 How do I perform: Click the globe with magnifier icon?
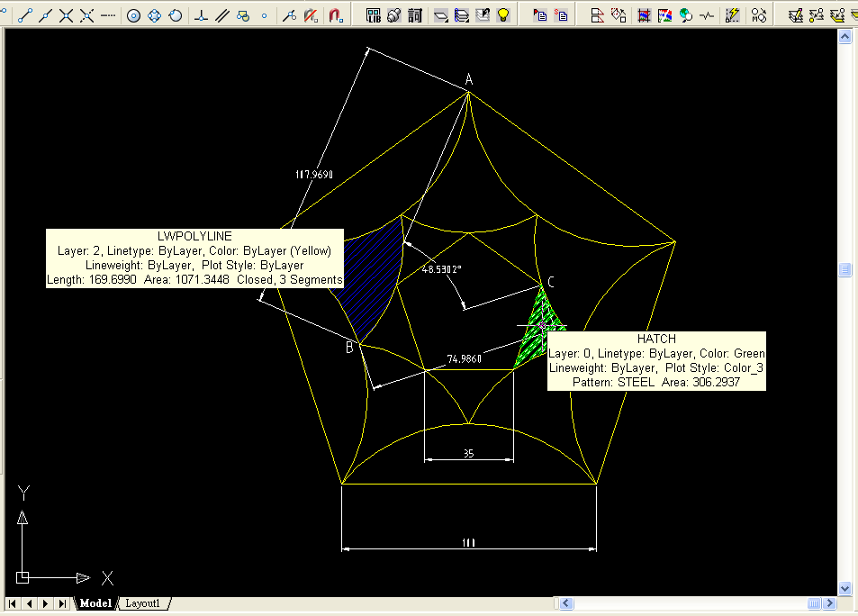[686, 15]
